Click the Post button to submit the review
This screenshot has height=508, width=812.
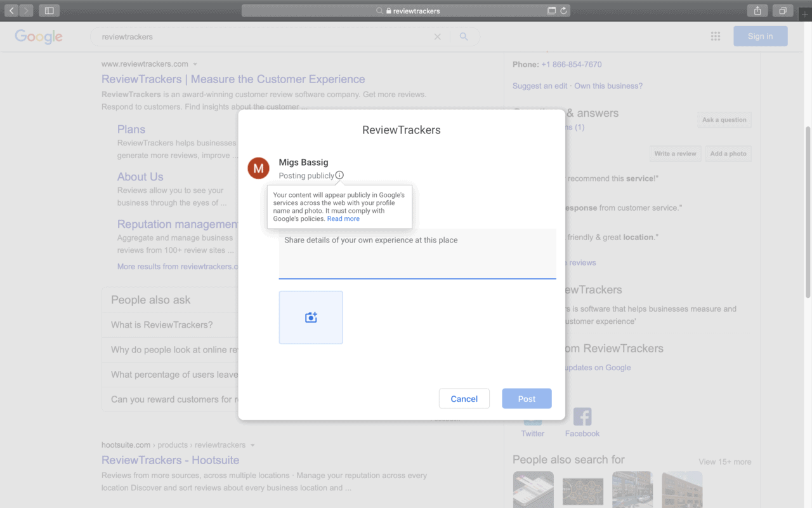527,398
